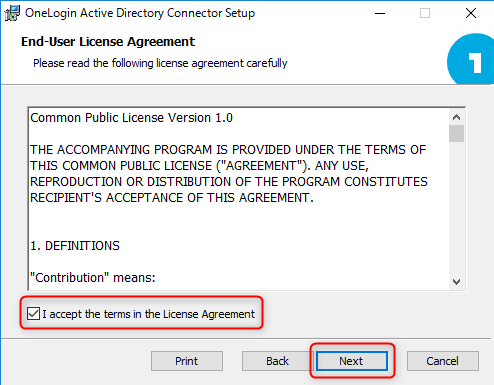Click the license scrollbar down arrow

coord(456,282)
